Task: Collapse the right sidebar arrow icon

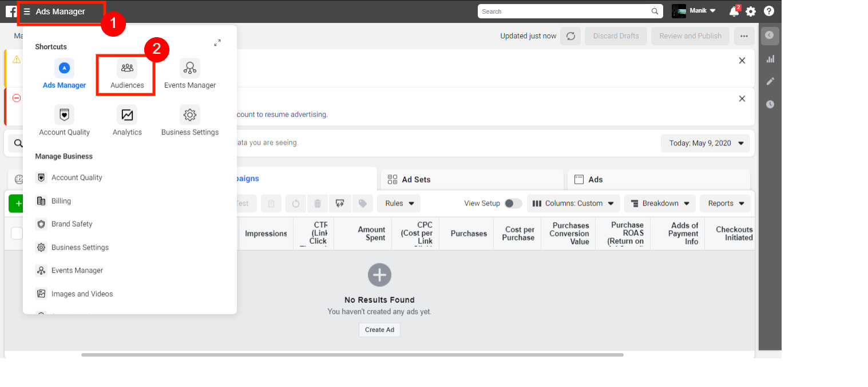Action: point(770,35)
